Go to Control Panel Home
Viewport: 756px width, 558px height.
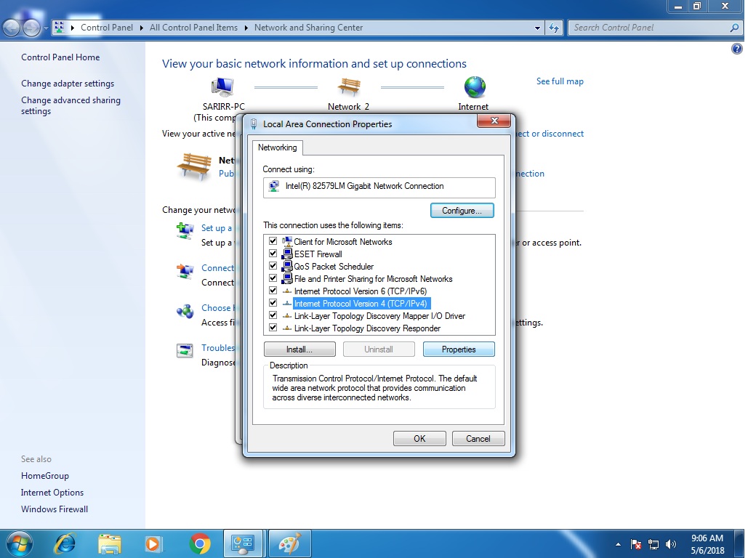click(60, 57)
